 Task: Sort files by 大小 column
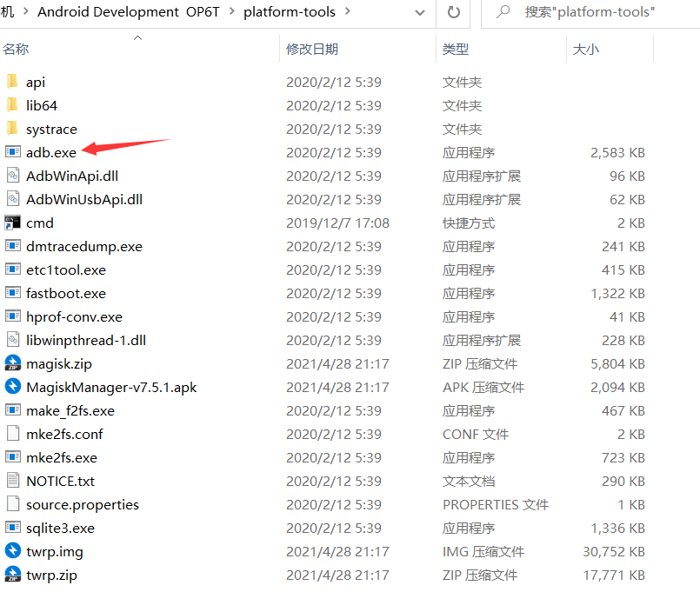click(586, 49)
